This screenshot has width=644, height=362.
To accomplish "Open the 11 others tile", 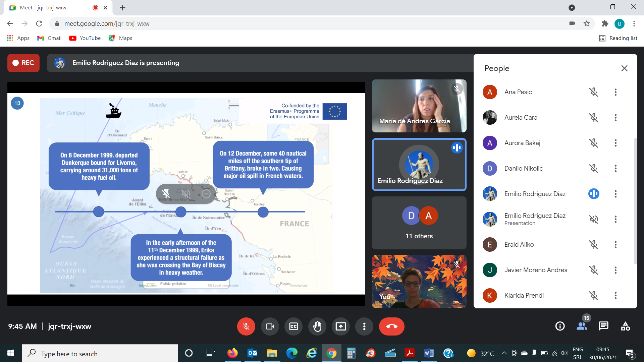I will (419, 223).
